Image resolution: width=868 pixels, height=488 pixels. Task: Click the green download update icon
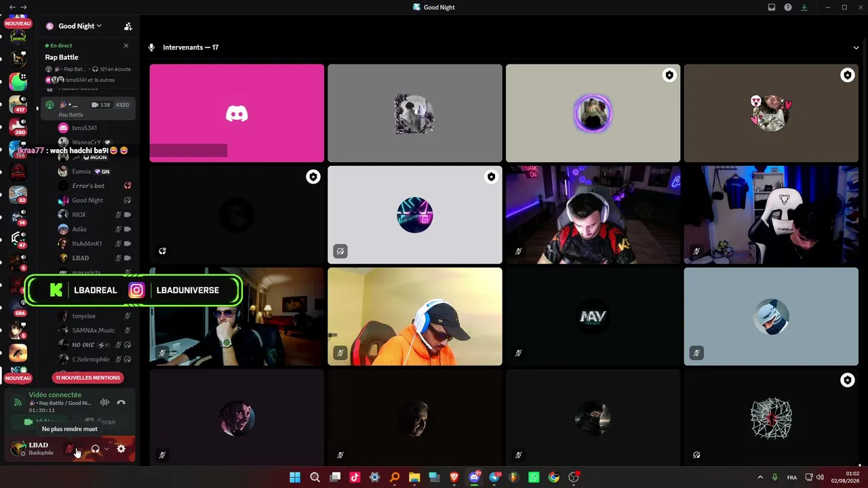click(804, 7)
